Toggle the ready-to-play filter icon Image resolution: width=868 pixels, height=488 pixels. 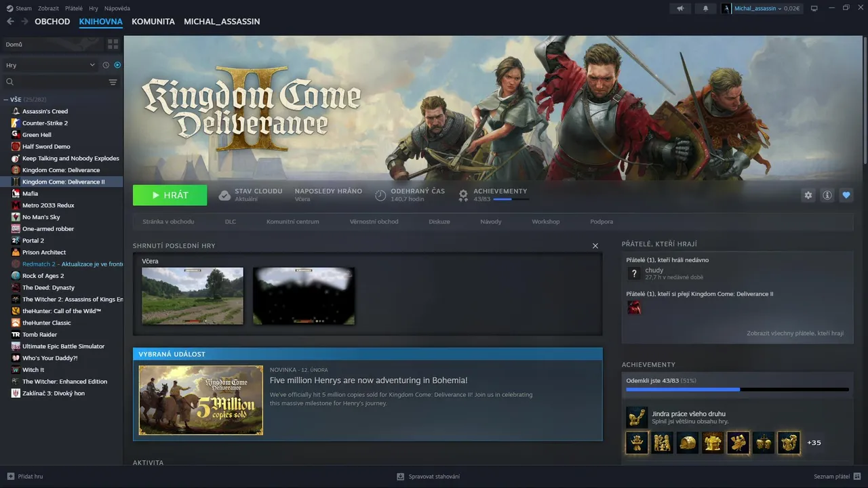click(117, 65)
